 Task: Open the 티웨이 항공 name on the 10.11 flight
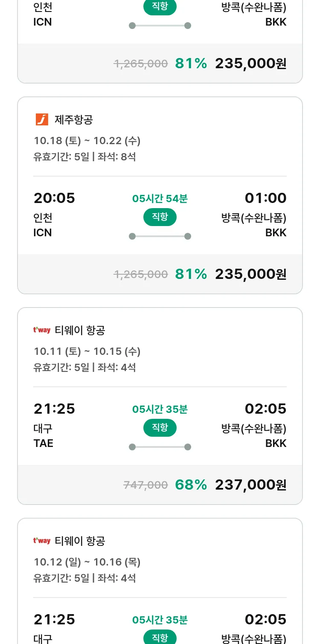click(x=80, y=330)
